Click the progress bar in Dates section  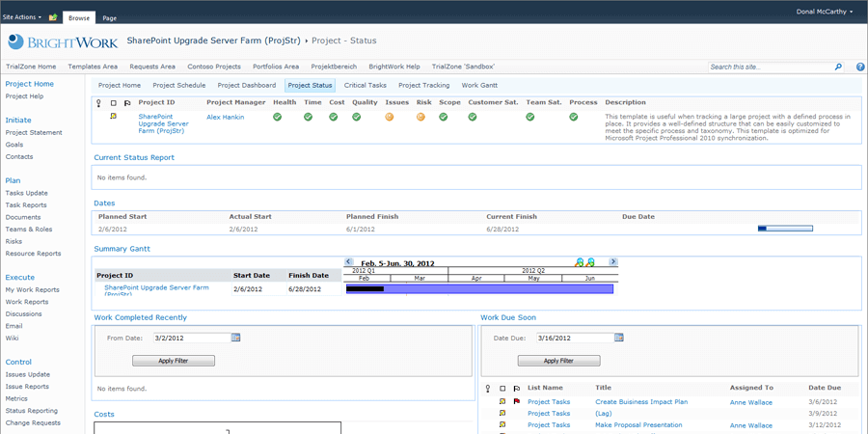[785, 228]
